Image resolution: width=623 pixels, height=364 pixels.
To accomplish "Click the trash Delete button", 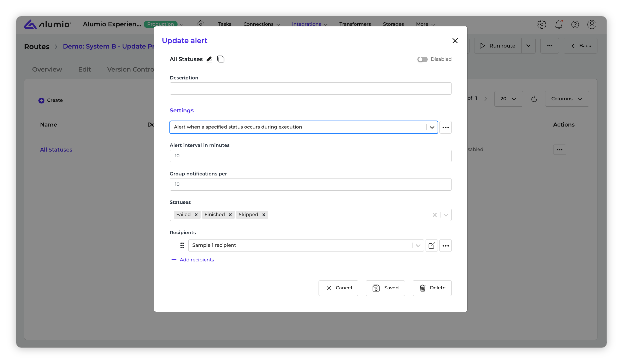I will tap(432, 288).
